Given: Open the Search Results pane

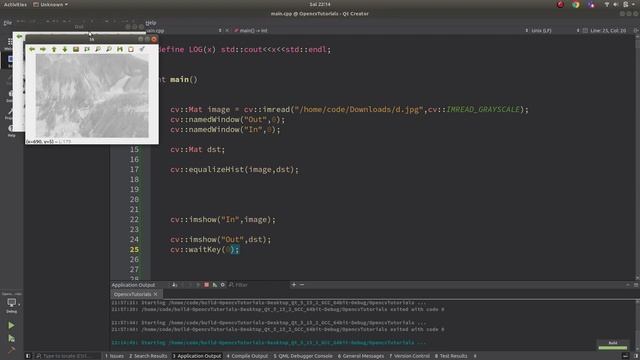Looking at the screenshot, I should pos(148,356).
